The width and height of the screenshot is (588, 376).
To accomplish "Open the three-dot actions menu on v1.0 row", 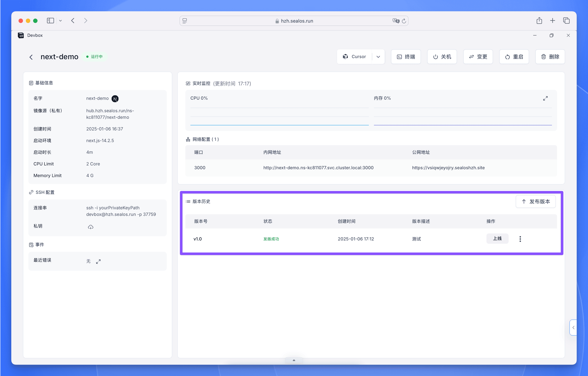I will [520, 239].
